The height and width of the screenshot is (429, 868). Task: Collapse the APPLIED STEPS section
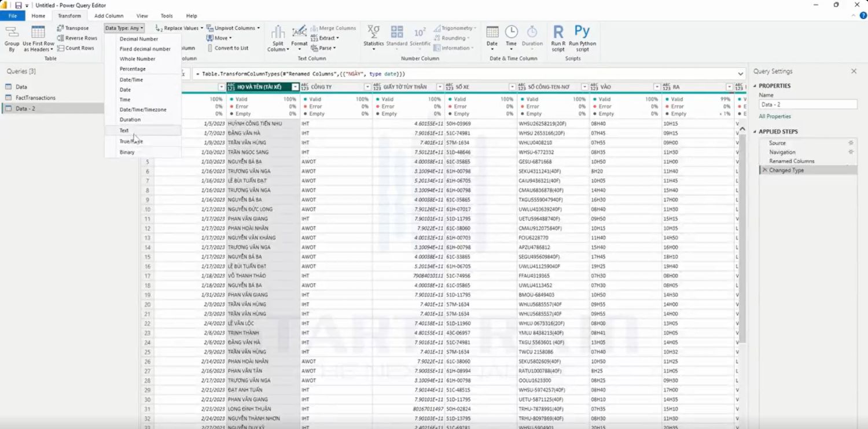(755, 132)
